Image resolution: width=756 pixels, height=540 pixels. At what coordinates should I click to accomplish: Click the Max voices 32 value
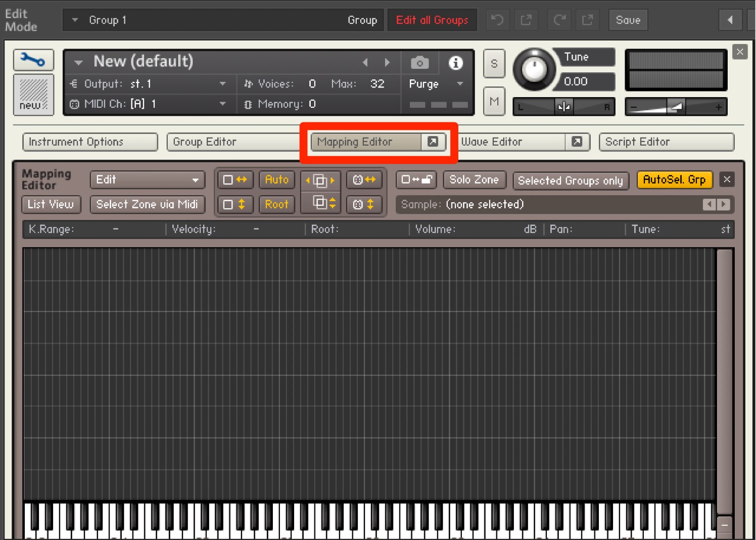[x=377, y=84]
